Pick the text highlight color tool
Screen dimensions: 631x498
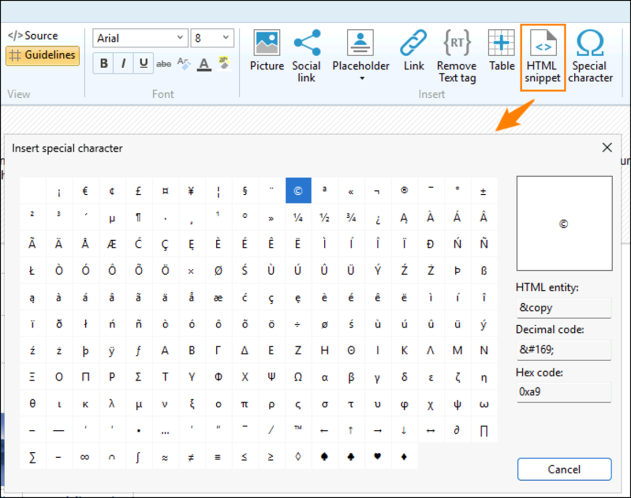coord(224,63)
